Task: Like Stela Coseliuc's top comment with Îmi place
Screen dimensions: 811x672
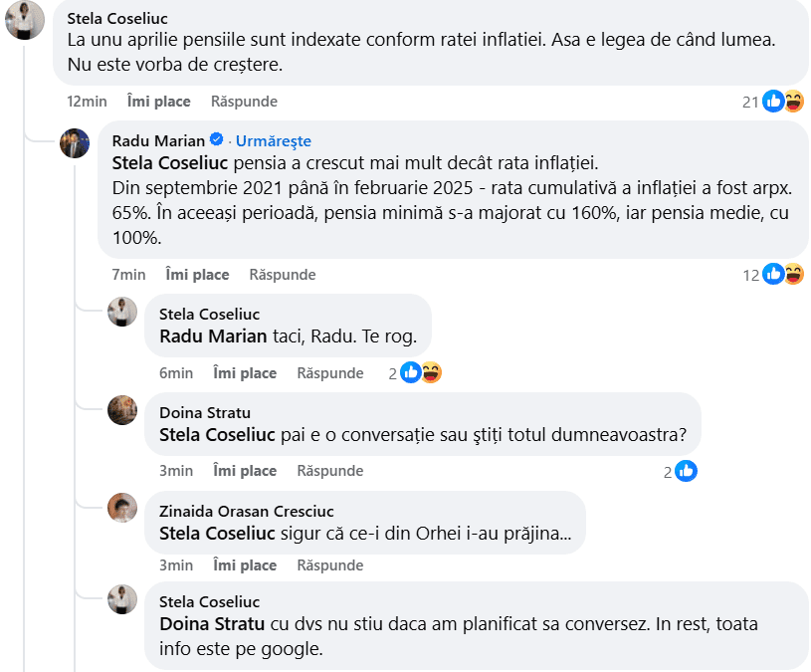Action: coord(158,102)
